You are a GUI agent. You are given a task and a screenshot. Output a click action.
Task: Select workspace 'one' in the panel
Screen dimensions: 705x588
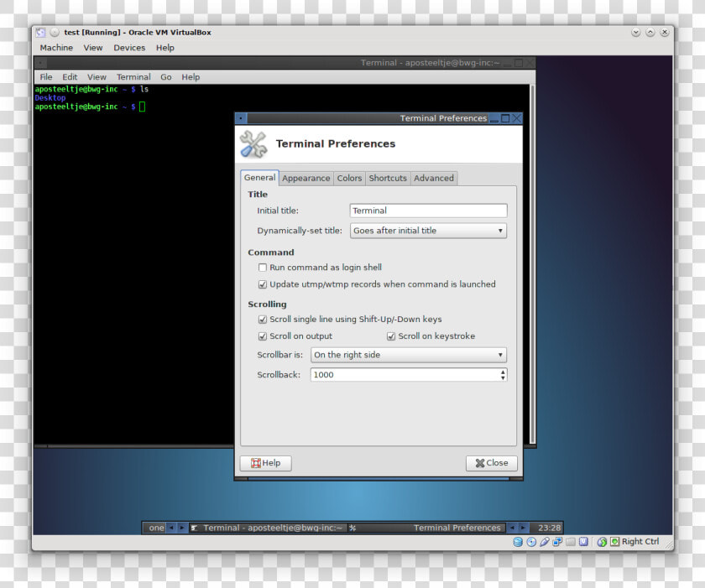[x=156, y=528]
